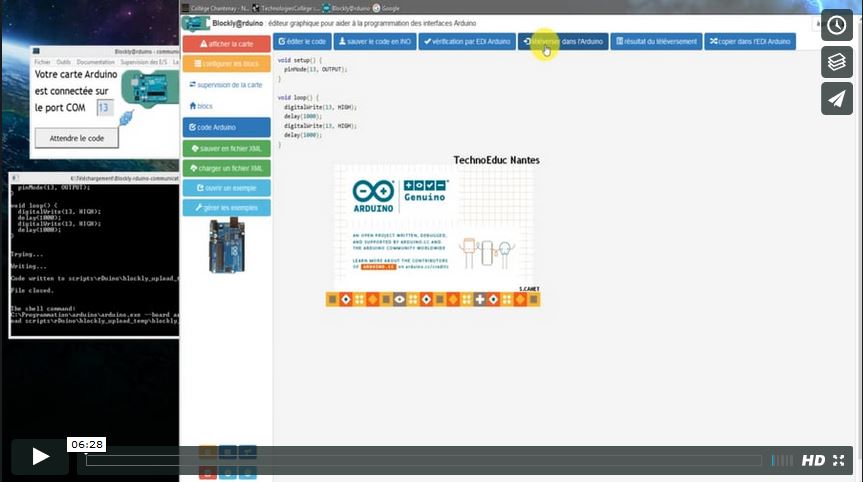
Task: Click the Arduino Genuino splash image
Action: tap(433, 235)
